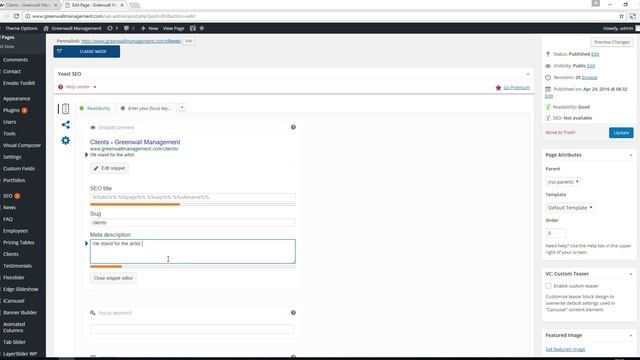
Task: Click into the Order field
Action: (556, 233)
